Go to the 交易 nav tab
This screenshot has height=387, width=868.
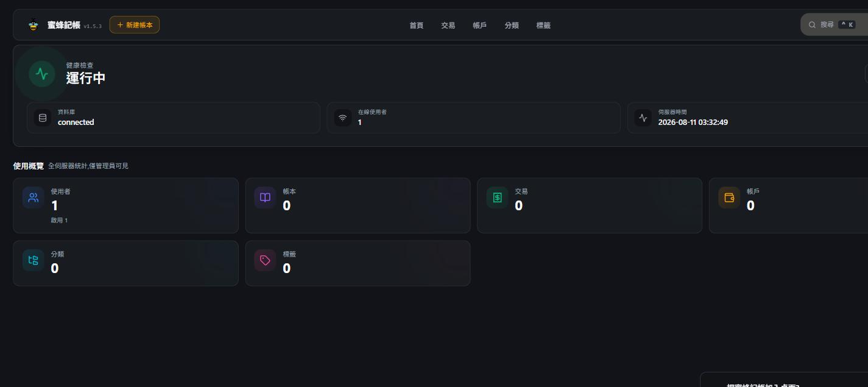pyautogui.click(x=448, y=26)
